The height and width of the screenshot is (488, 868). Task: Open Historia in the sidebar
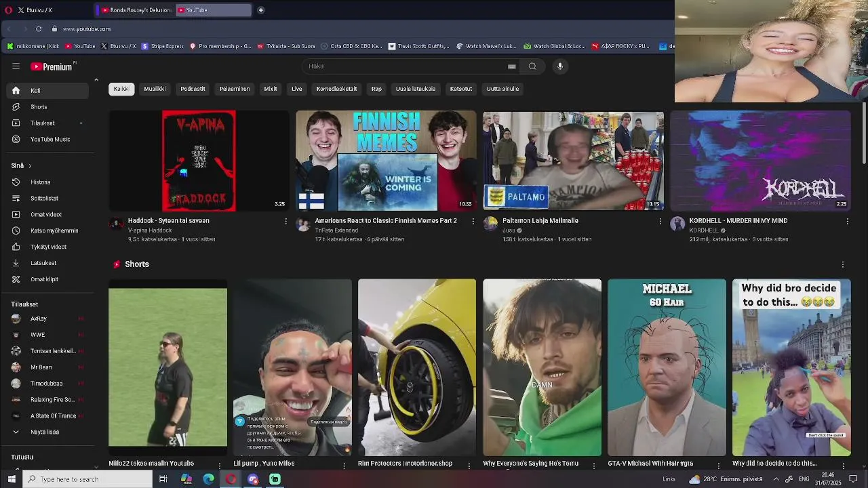click(47, 182)
